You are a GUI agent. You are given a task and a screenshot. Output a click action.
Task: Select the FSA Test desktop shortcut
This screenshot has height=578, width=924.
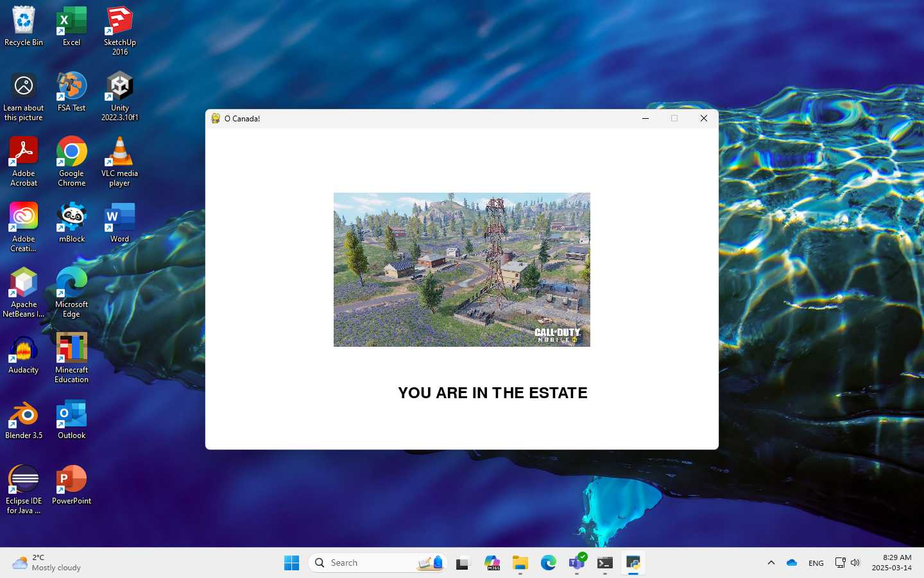click(x=71, y=92)
